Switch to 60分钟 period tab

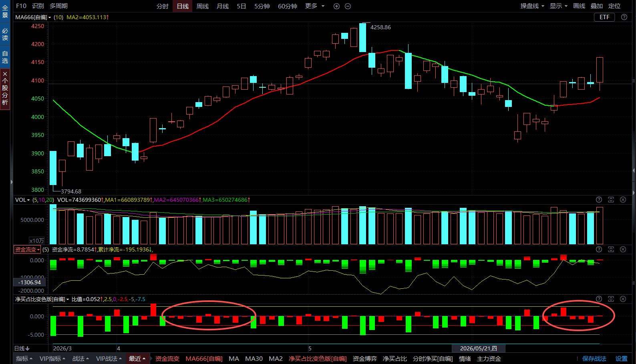click(288, 6)
